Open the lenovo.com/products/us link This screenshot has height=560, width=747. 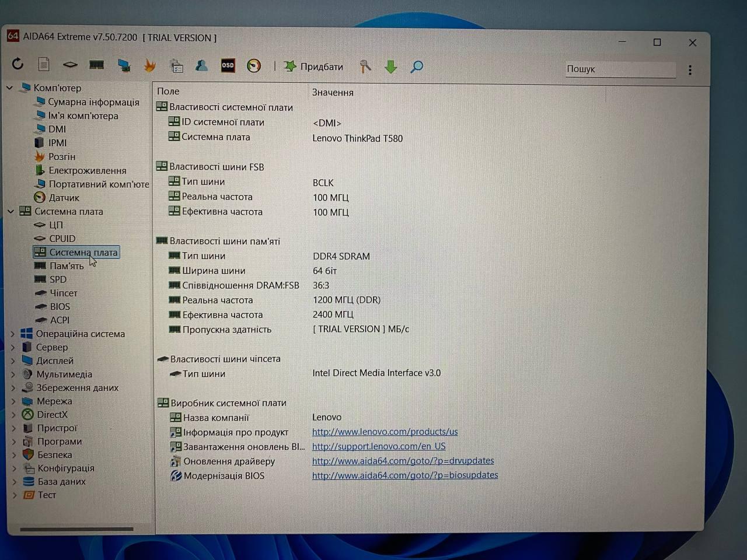[x=385, y=432]
